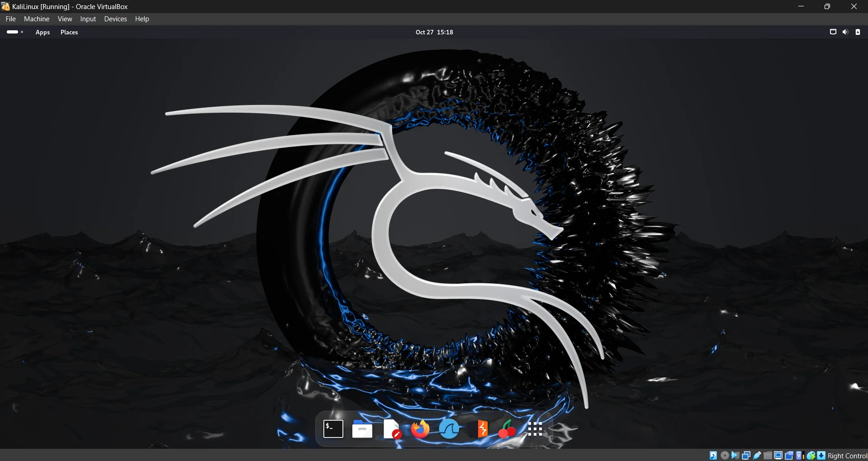
Task: Click the battery icon in Kali top bar
Action: 858,32
